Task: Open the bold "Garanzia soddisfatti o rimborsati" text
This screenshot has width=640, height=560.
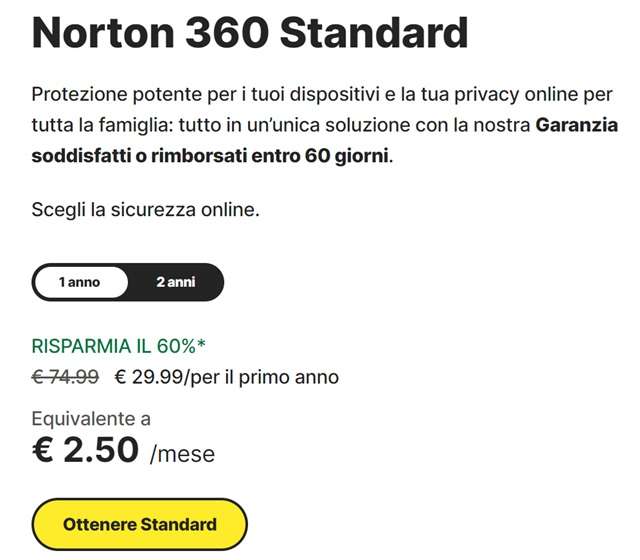Action: click(x=140, y=158)
